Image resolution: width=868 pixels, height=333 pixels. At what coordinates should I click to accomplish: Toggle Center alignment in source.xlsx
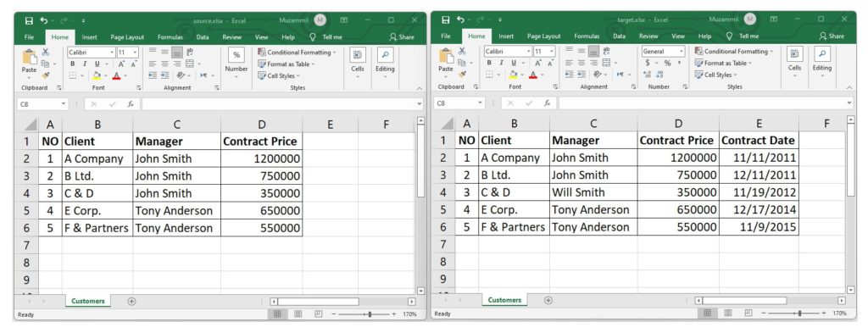coord(164,64)
